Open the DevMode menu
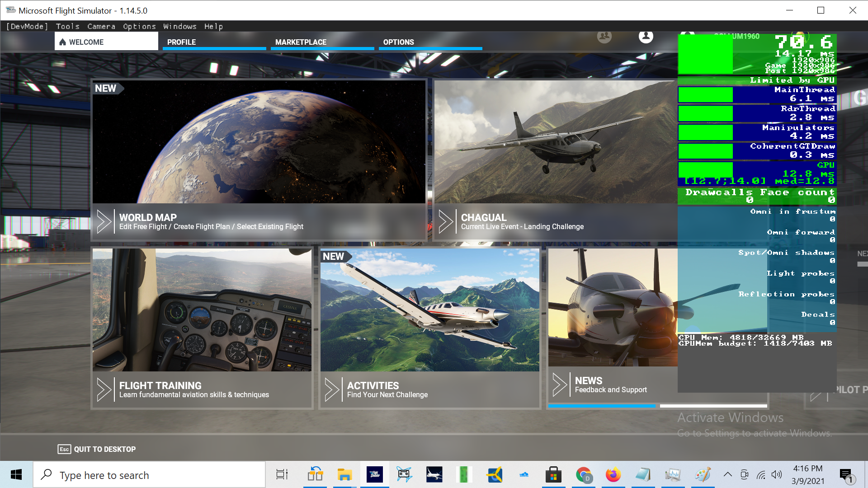Screen dimensions: 868x488 [27, 26]
